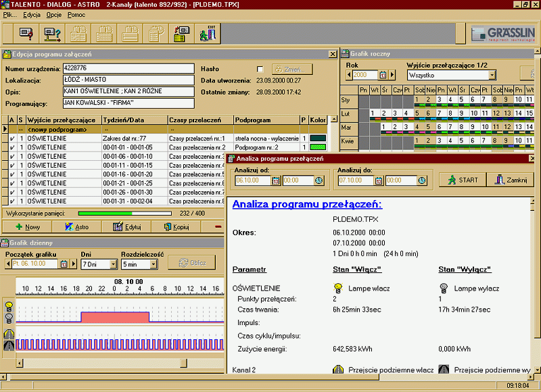The width and height of the screenshot is (541, 392).
Task: Click the Numer urządzenia input field
Action: coord(128,69)
